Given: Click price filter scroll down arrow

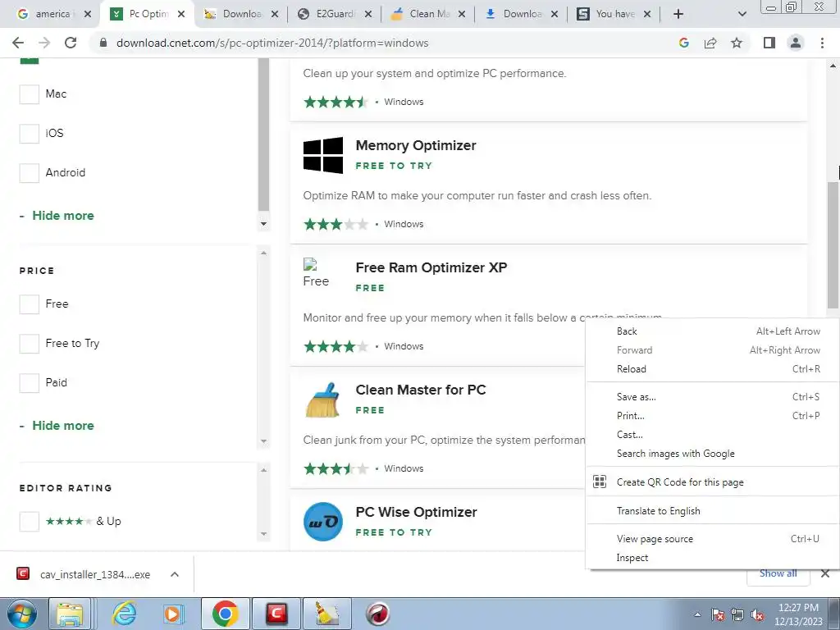Looking at the screenshot, I should [263, 441].
